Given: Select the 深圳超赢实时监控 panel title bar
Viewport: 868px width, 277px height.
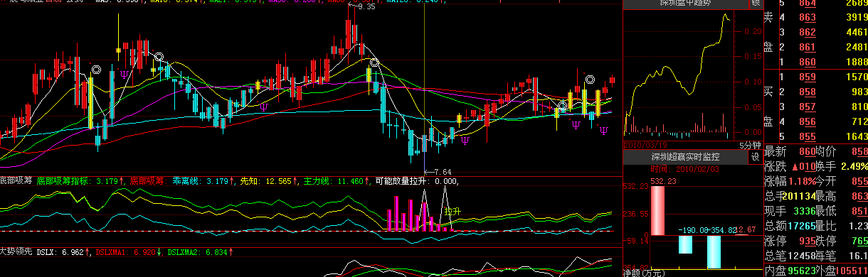Looking at the screenshot, I should click(685, 156).
